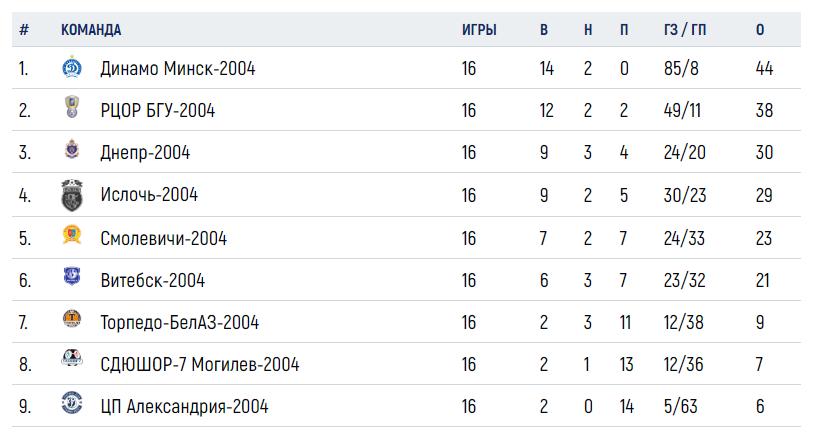Click the Смолевичи-2004 team badge
814x442 pixels.
(x=72, y=234)
